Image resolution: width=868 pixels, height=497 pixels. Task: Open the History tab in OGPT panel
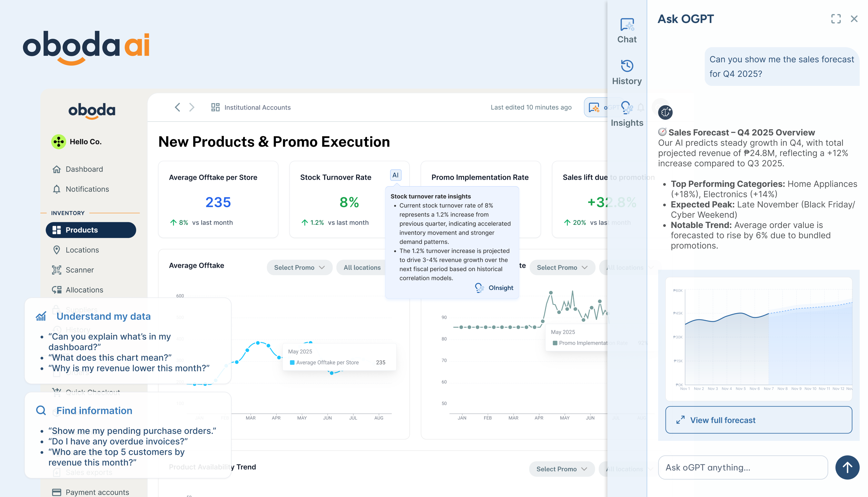tap(627, 72)
